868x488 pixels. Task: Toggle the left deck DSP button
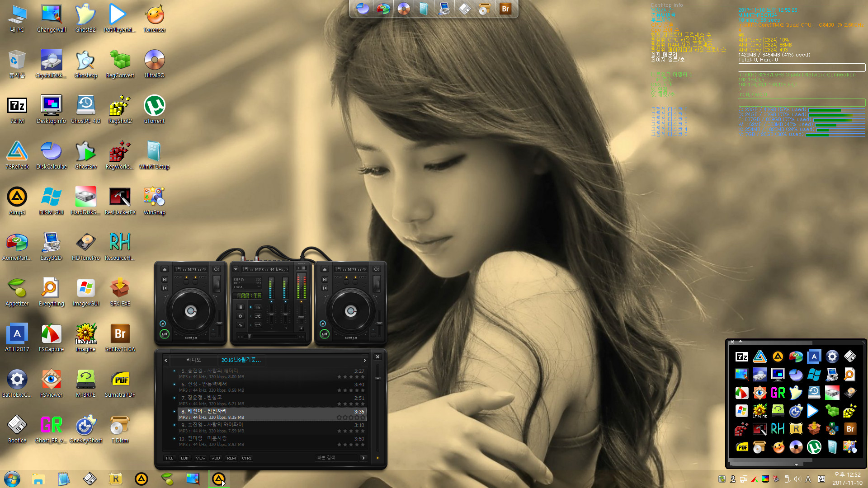point(186,282)
